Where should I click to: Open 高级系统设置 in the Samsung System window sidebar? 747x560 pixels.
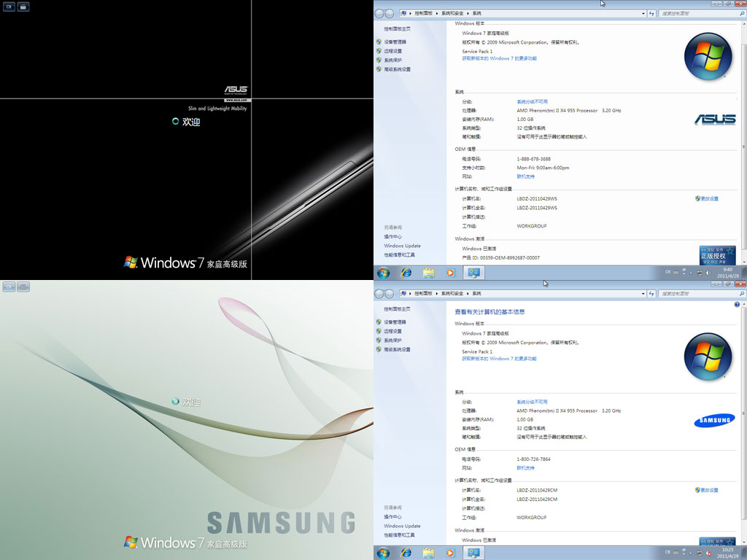[x=398, y=349]
